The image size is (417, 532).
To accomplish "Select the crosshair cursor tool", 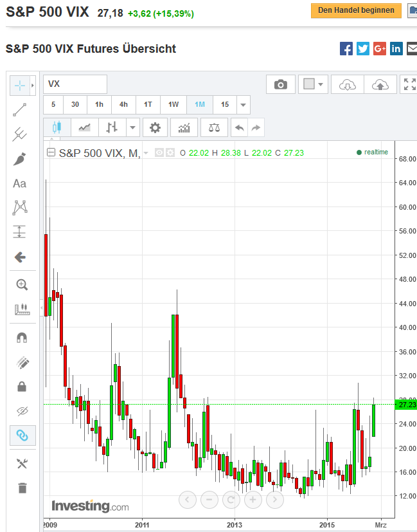I will (x=20, y=86).
